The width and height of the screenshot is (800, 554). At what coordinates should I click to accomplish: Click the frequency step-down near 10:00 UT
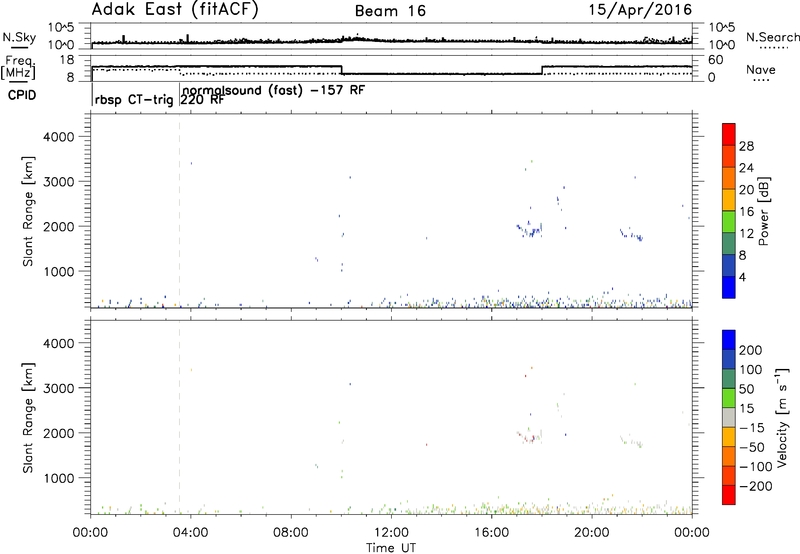(x=341, y=70)
